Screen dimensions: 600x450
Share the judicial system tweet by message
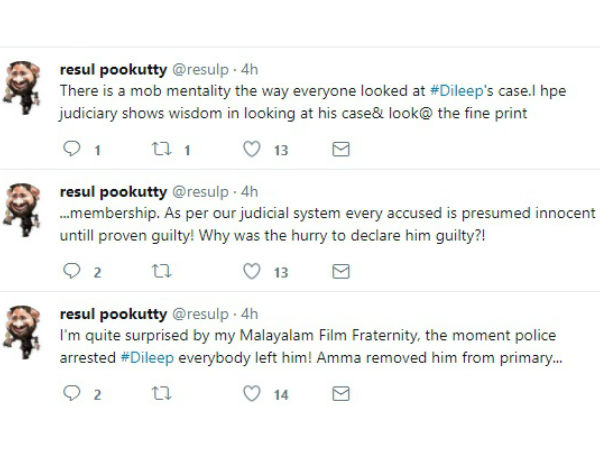click(x=340, y=271)
